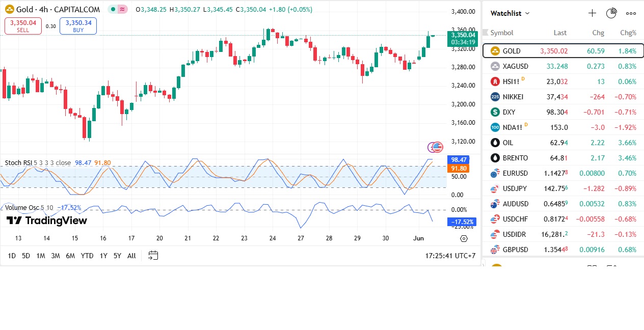Screen dimensions: 644x330
Task: Switch to the YTD range
Action: (87, 256)
